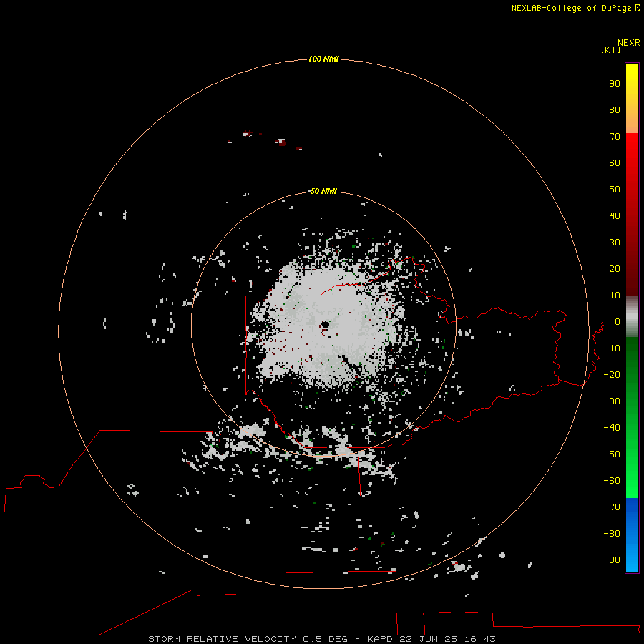Click the -80 value on velocity scale

coord(612,534)
